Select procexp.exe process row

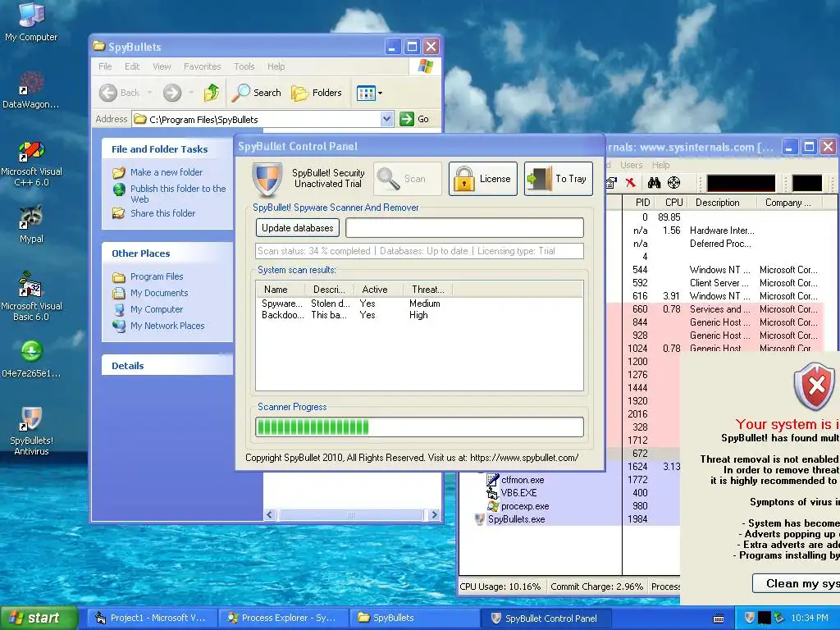[x=524, y=506]
